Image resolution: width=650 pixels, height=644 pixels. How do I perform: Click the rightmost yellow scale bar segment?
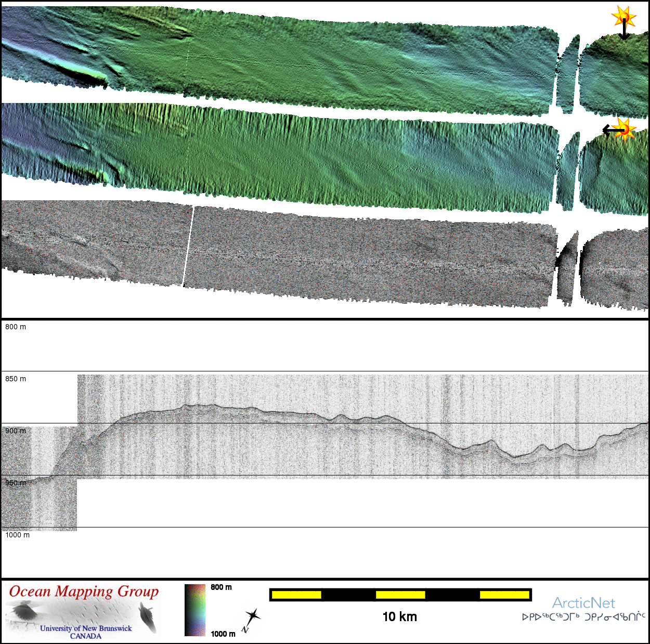point(504,595)
